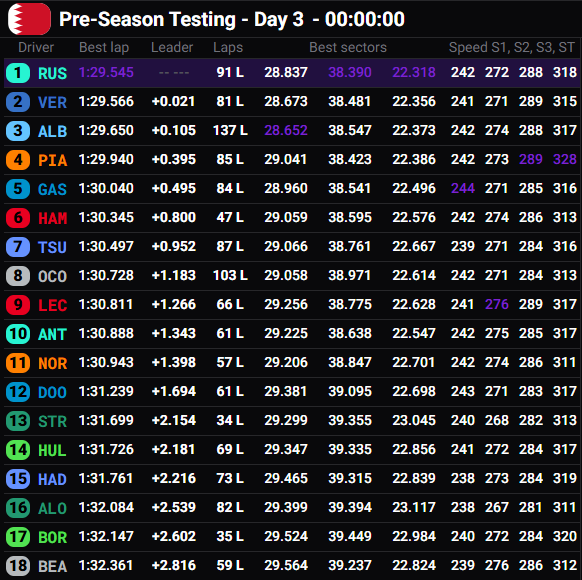Select position 1 badge for RUS

pos(18,73)
